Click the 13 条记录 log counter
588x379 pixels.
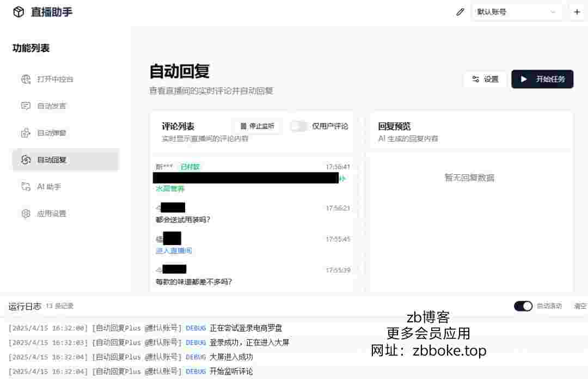click(60, 306)
